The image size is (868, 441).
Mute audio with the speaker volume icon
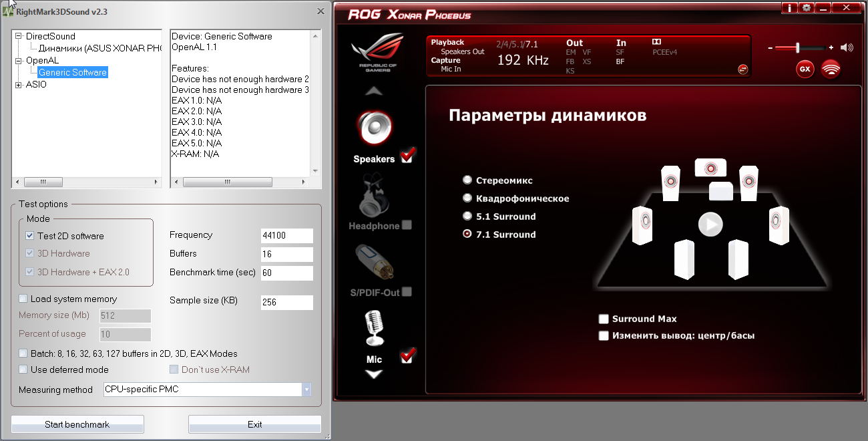click(847, 47)
